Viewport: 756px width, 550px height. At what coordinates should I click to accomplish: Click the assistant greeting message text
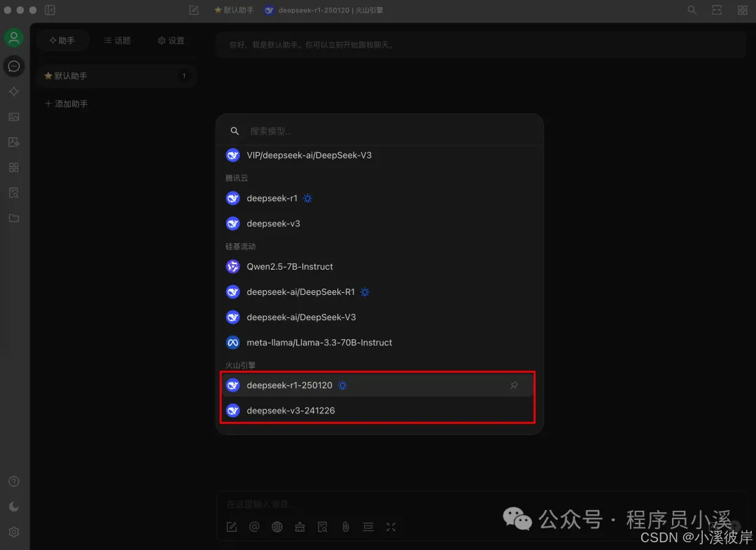coord(312,45)
